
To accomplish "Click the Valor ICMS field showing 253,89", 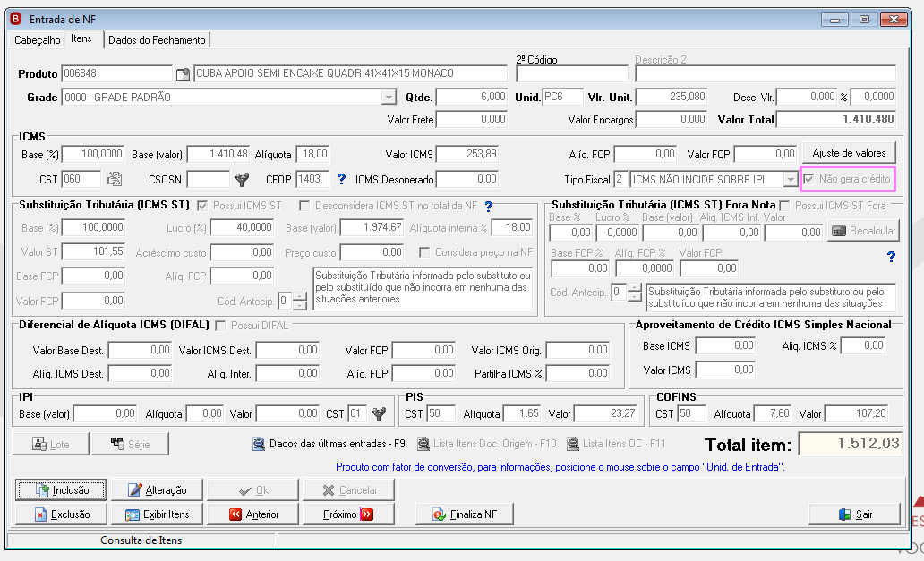I will click(x=466, y=154).
